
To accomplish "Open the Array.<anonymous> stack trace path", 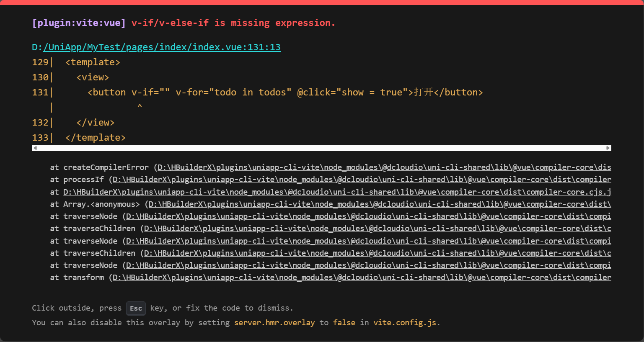I will tap(380, 204).
